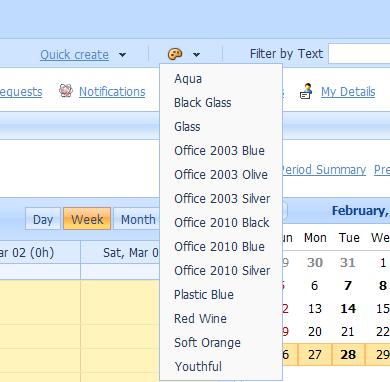Screen dimensions: 390x382
Task: Choose date 13 in mini calendar
Action: point(315,309)
